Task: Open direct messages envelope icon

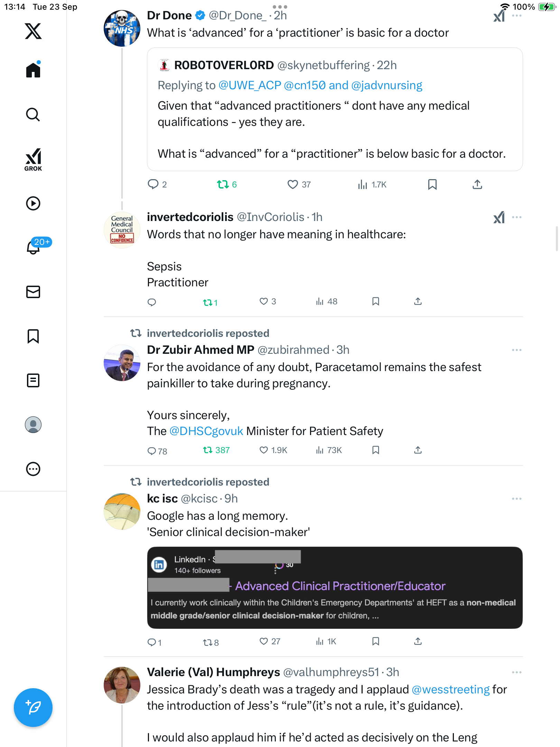Action: coord(33,292)
